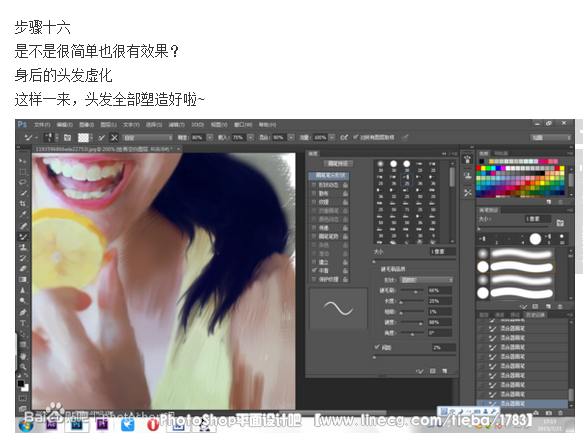This screenshot has height=437, width=583.
Task: Delete current state in History panel
Action: click(x=560, y=413)
